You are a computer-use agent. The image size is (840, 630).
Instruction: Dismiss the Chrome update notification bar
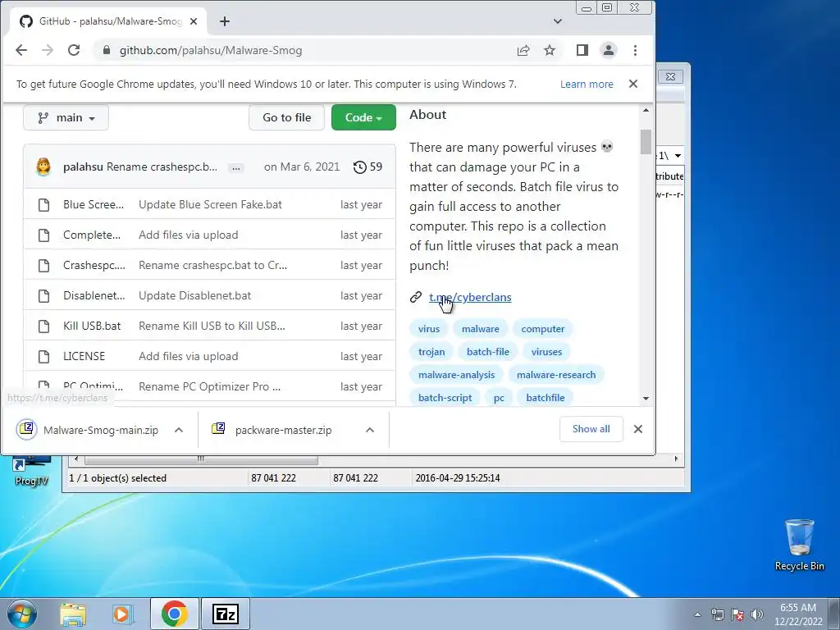(x=633, y=84)
